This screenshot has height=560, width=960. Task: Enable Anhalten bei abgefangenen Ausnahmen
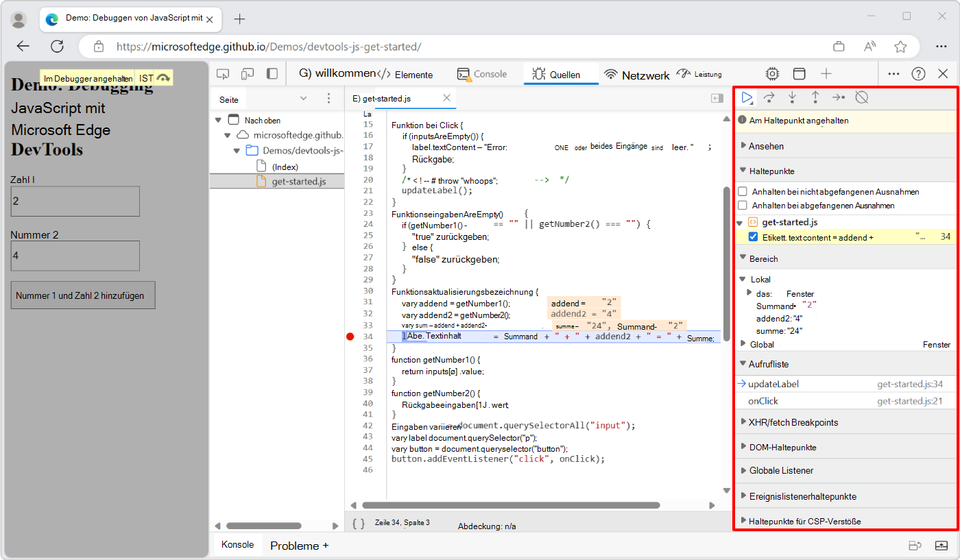(x=744, y=205)
